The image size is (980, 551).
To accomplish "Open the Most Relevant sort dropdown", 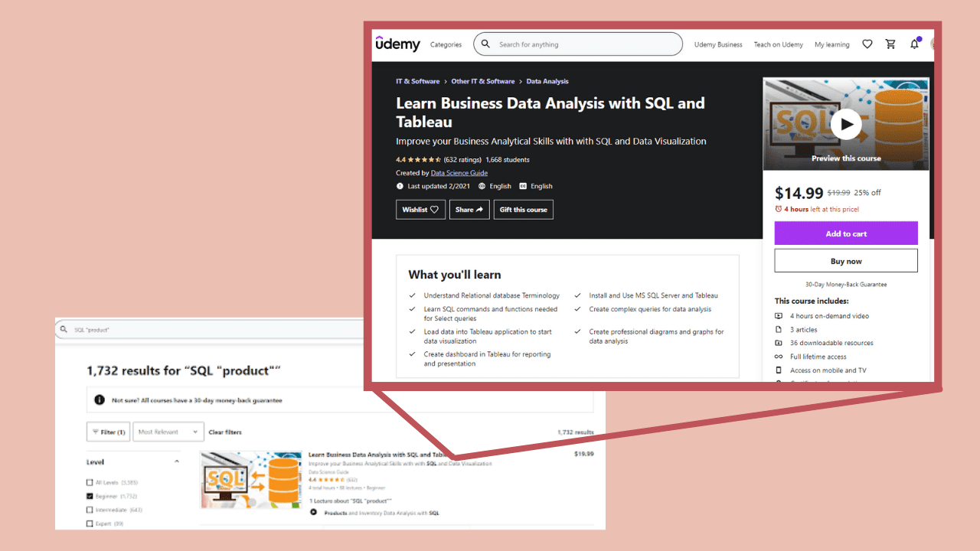I will pos(168,432).
